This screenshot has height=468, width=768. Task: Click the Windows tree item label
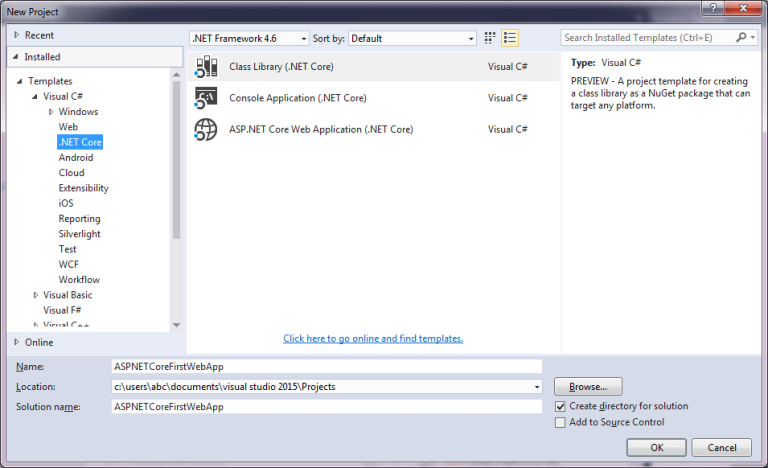coord(78,112)
